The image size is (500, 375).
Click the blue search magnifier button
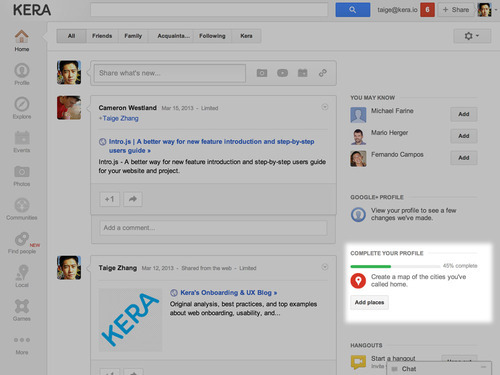pyautogui.click(x=353, y=10)
